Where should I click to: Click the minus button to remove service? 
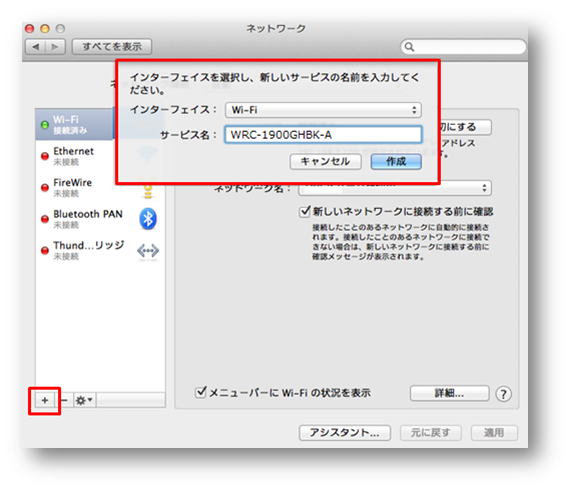click(x=64, y=400)
